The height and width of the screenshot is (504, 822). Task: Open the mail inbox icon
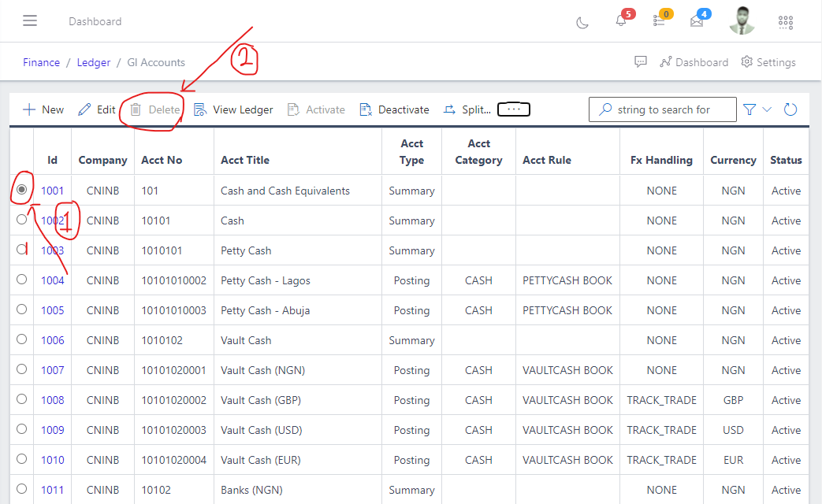(697, 21)
